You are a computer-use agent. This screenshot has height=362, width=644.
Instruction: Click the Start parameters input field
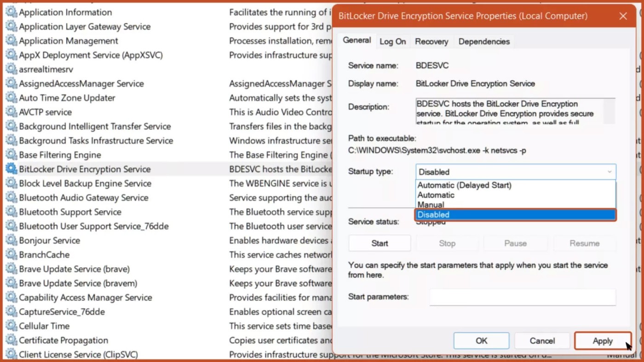click(x=523, y=297)
